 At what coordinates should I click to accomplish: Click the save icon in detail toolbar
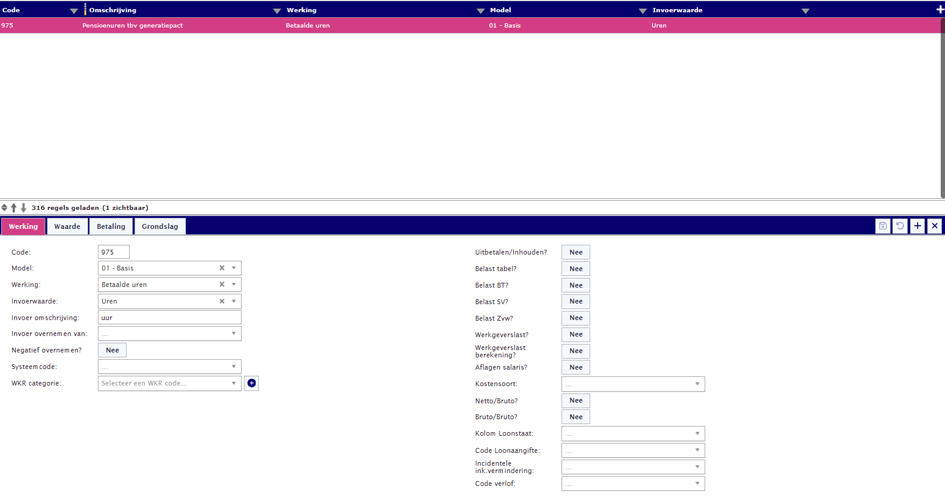(882, 226)
